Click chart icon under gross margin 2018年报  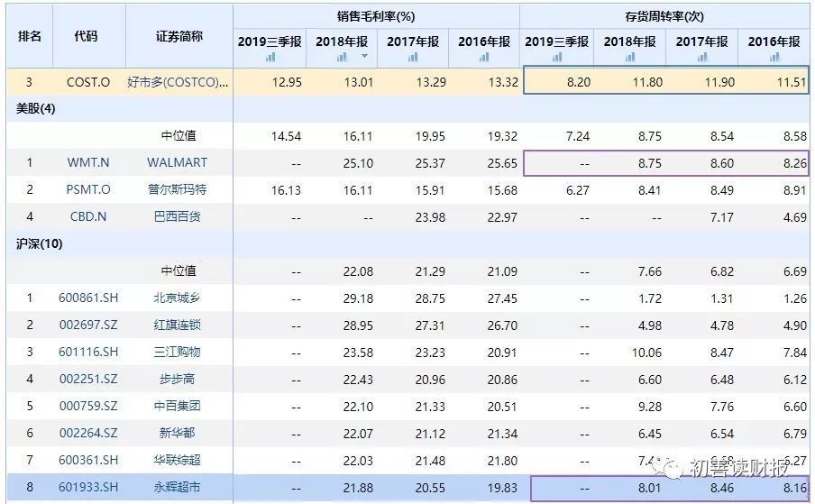342,57
